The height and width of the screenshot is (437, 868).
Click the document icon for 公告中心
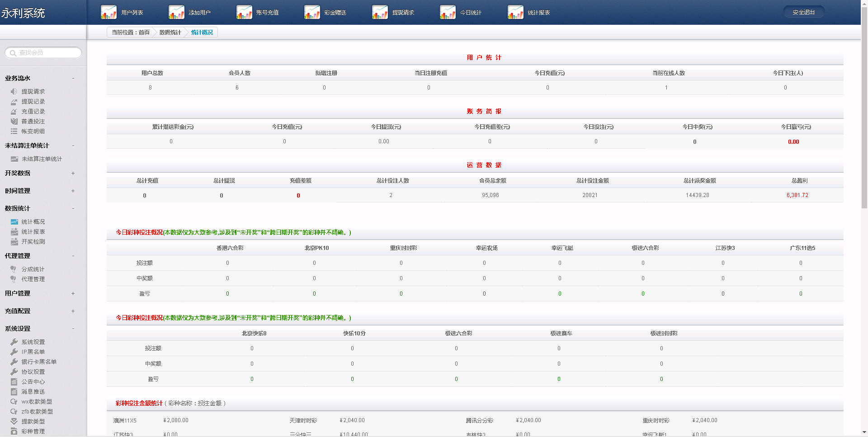point(14,382)
